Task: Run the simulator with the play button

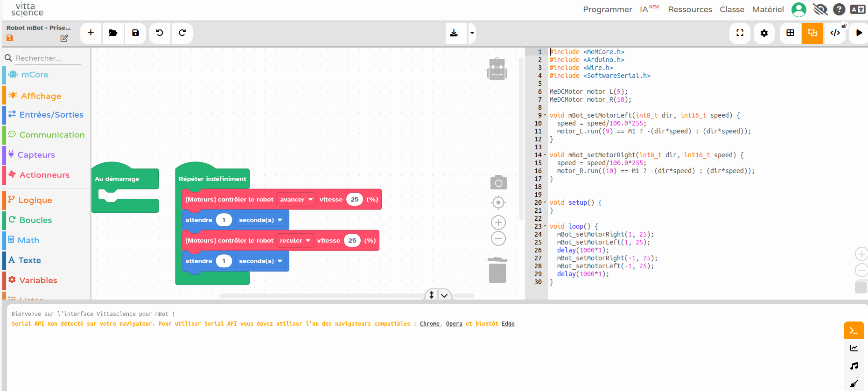Action: tap(859, 33)
